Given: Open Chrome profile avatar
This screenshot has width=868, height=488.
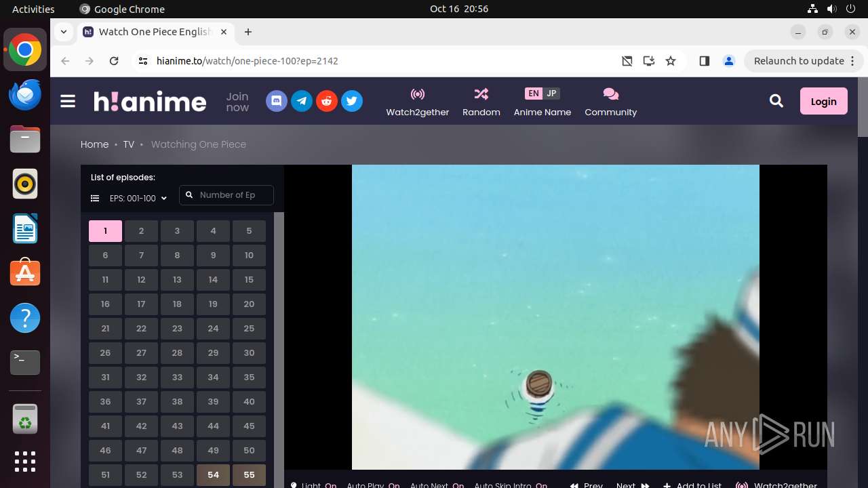Looking at the screenshot, I should tap(729, 61).
